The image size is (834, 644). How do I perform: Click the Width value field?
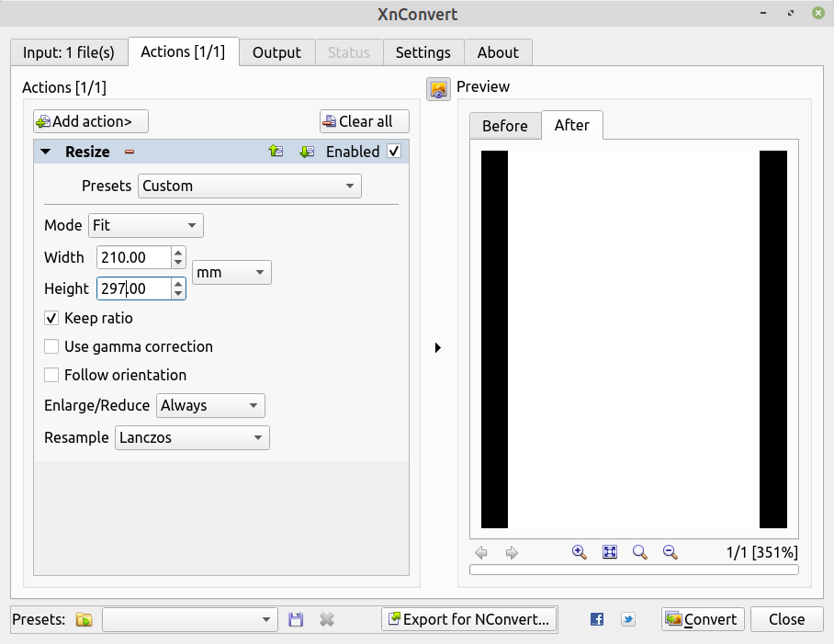(x=134, y=257)
